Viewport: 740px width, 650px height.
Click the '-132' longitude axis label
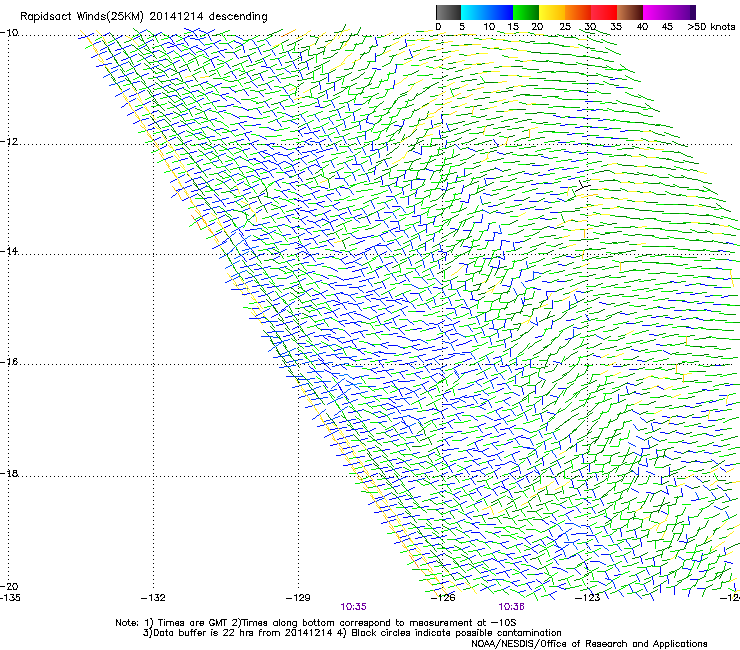(153, 598)
